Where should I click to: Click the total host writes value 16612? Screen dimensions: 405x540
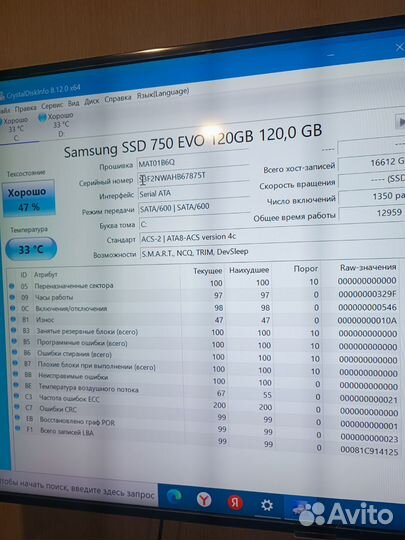coord(371,162)
